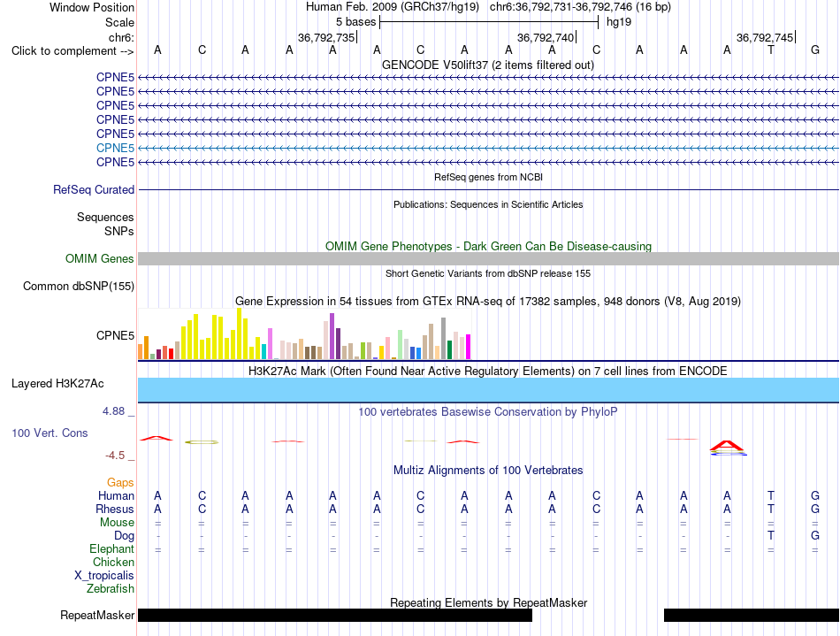Image resolution: width=840 pixels, height=636 pixels.
Task: Click the orange Gaps label
Action: pos(120,483)
